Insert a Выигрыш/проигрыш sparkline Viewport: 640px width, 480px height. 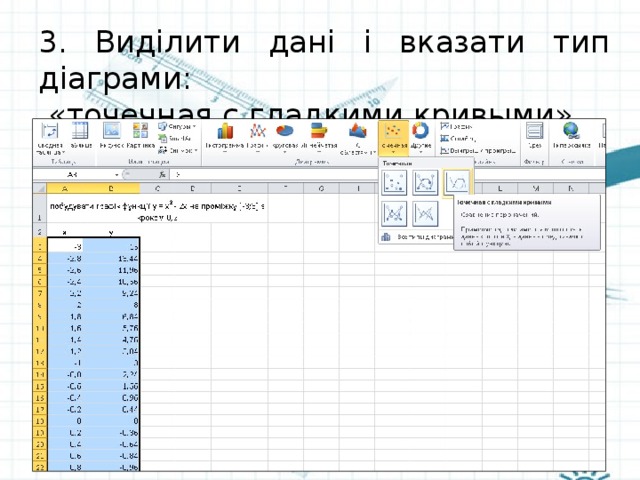(x=478, y=151)
